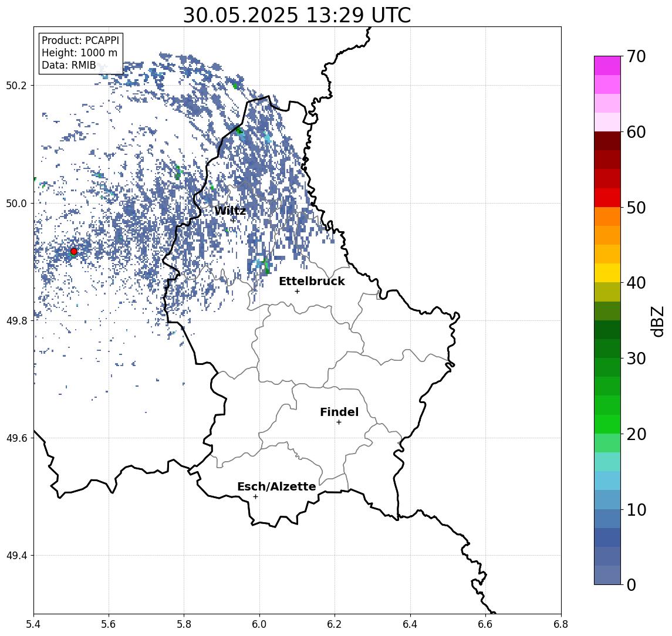672x636 pixels.
Task: Click the red radar location dot
Action: pyautogui.click(x=74, y=252)
